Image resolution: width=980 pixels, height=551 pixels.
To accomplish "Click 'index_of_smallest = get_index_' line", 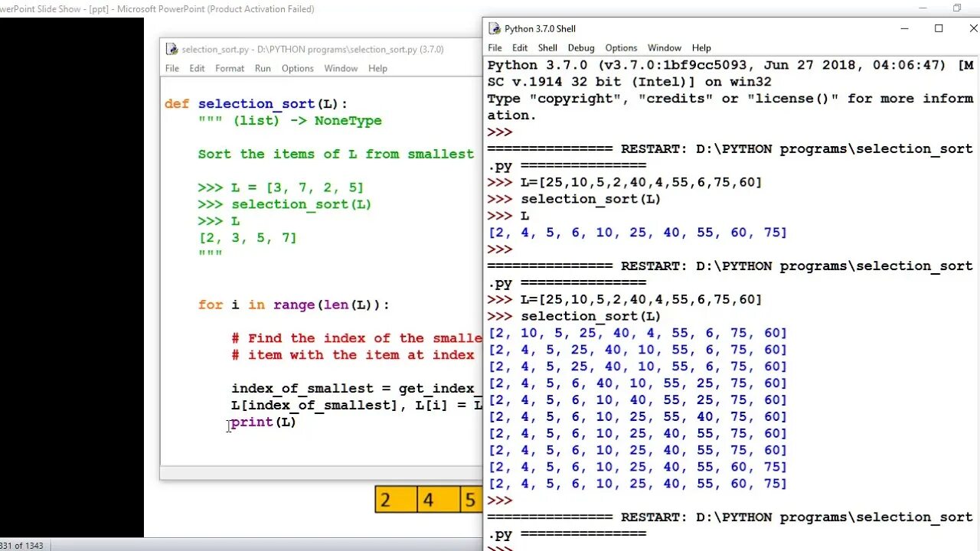I will click(x=357, y=389).
